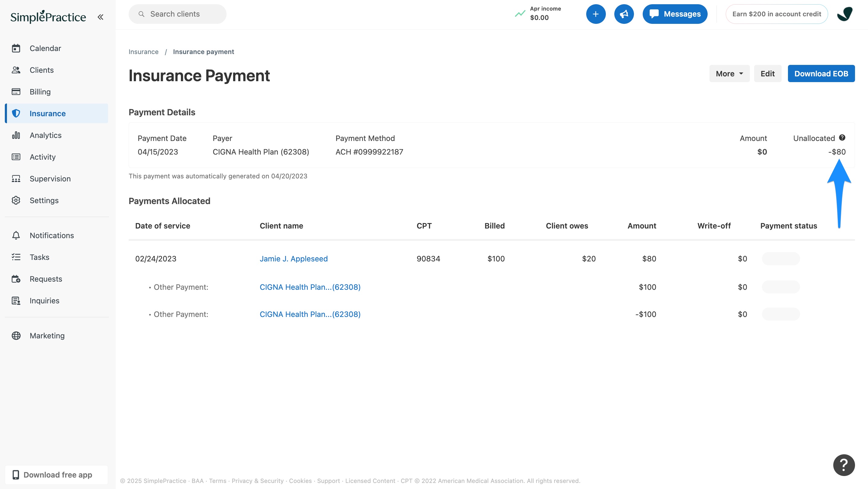Click the Clients people icon
Screen dimensions: 868x489
[x=16, y=70]
